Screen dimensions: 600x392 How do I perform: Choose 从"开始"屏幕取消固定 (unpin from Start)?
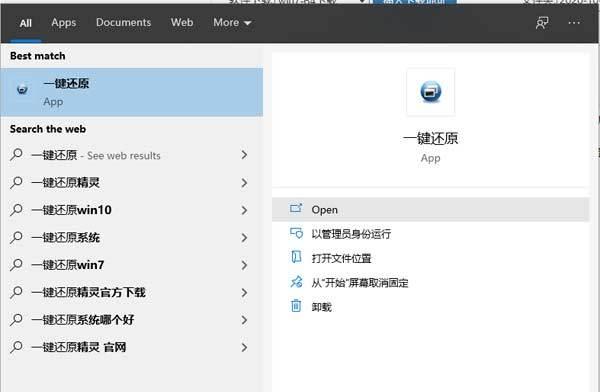point(430,283)
